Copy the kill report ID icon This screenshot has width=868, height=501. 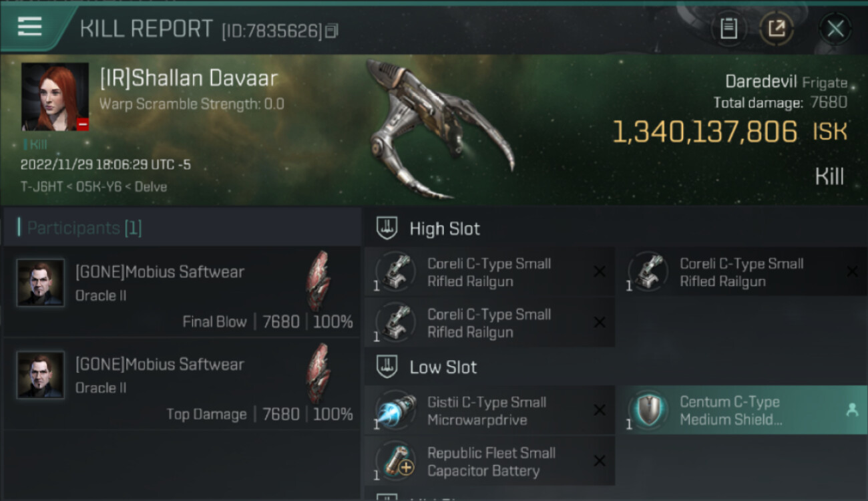coord(332,31)
